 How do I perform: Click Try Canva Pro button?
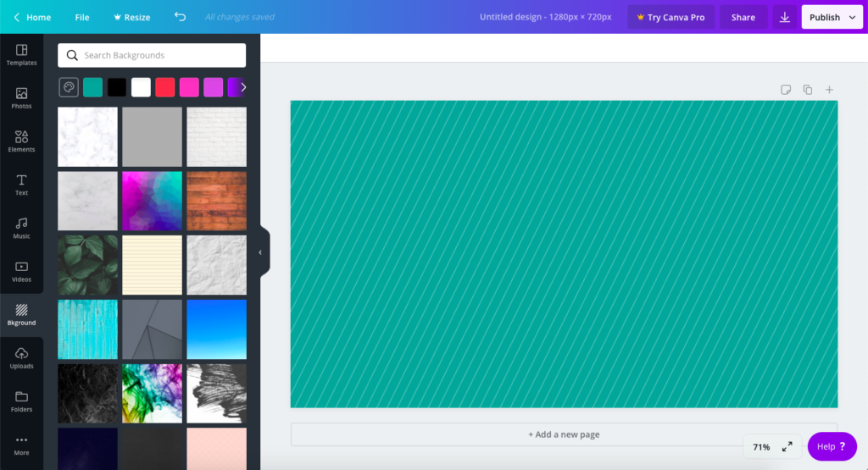[670, 17]
